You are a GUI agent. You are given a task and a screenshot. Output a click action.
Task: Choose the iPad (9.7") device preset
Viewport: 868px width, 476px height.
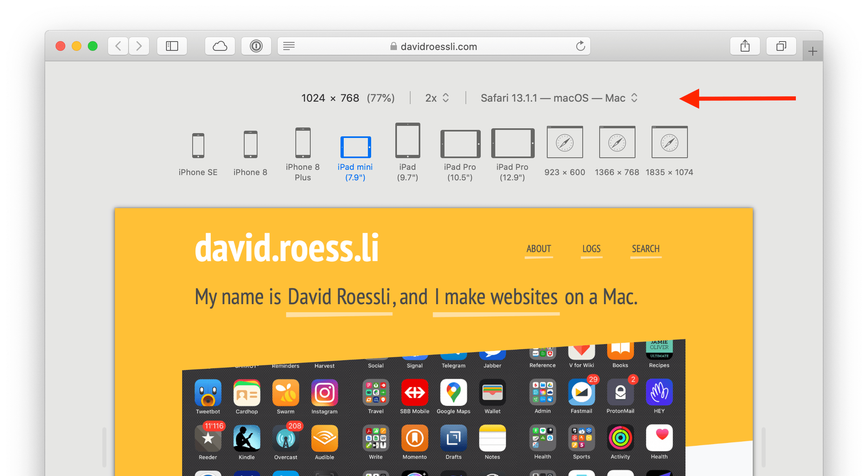407,152
